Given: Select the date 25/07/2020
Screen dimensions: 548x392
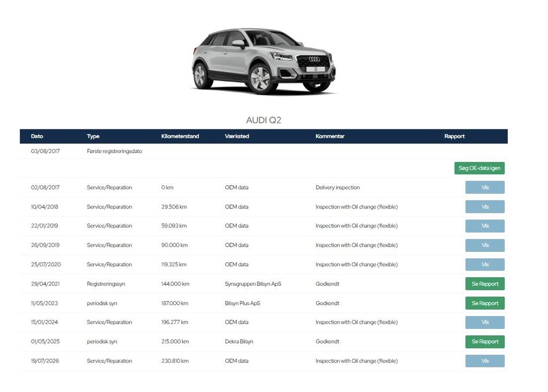Looking at the screenshot, I should [46, 265].
